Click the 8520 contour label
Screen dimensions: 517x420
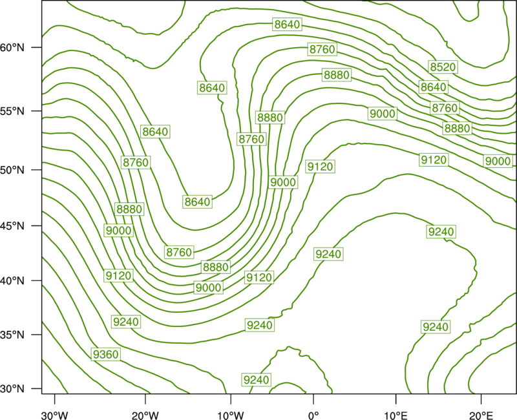pos(443,67)
